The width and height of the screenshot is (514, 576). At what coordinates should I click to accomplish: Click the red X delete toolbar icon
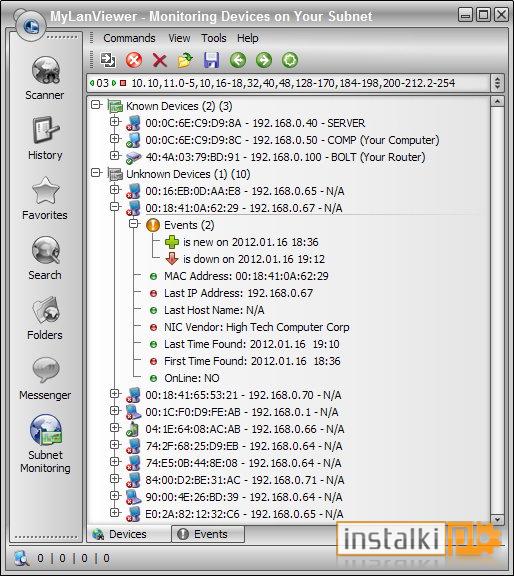pos(159,60)
